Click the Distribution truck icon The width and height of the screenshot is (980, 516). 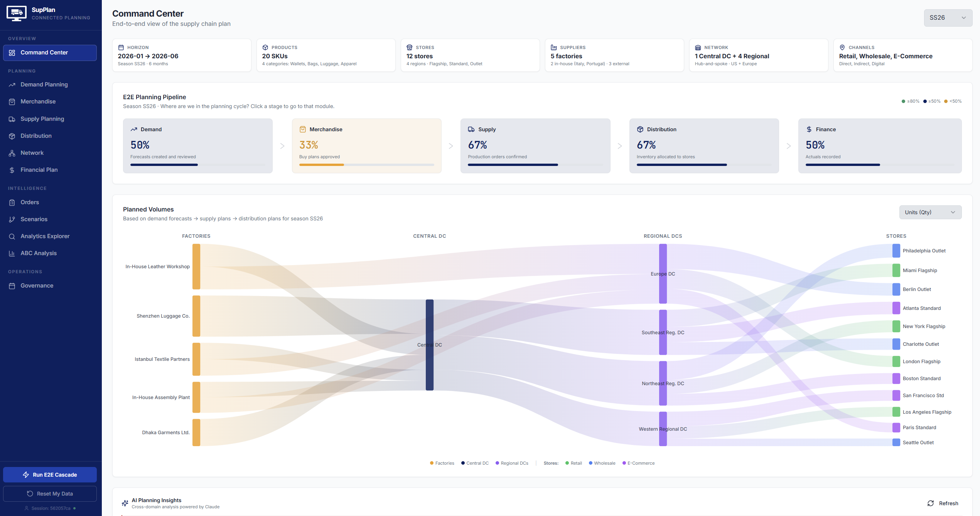(x=12, y=136)
